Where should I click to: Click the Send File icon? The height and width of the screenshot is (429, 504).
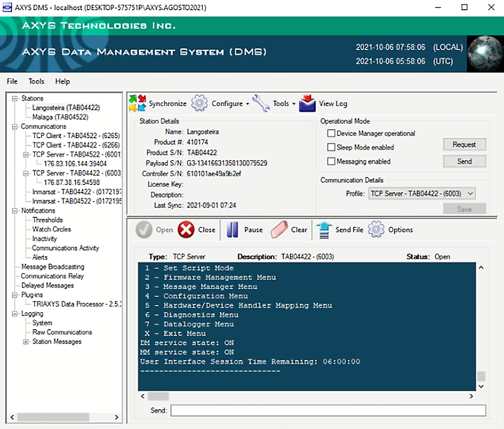[324, 230]
